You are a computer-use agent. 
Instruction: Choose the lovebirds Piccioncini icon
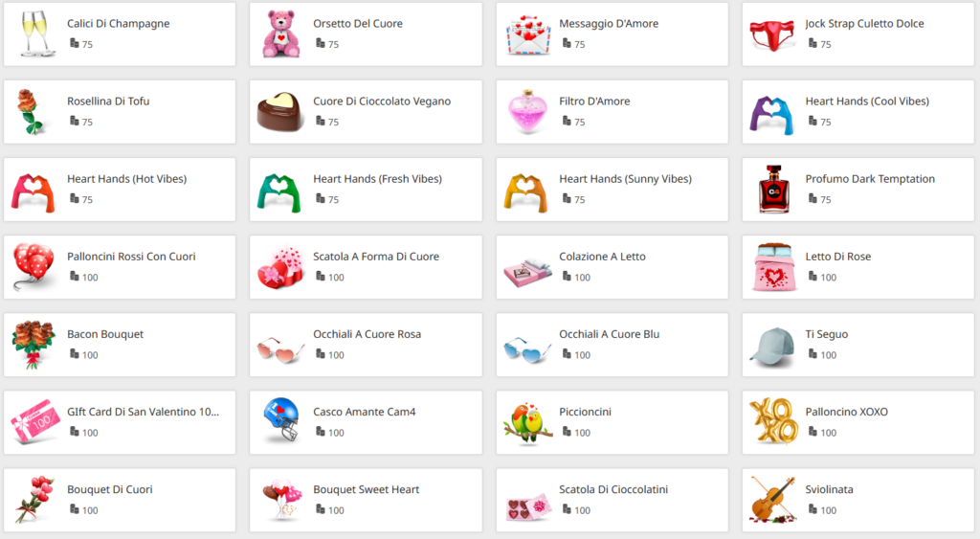527,423
